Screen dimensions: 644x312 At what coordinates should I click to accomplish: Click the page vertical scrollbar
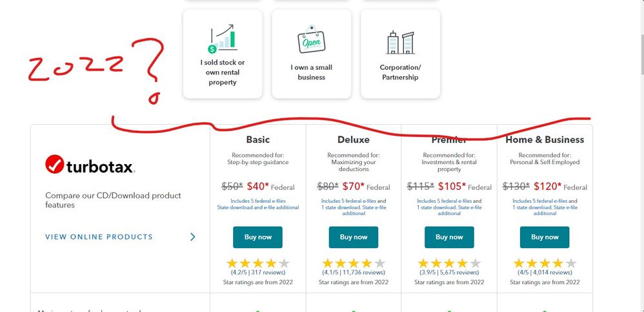pyautogui.click(x=641, y=156)
